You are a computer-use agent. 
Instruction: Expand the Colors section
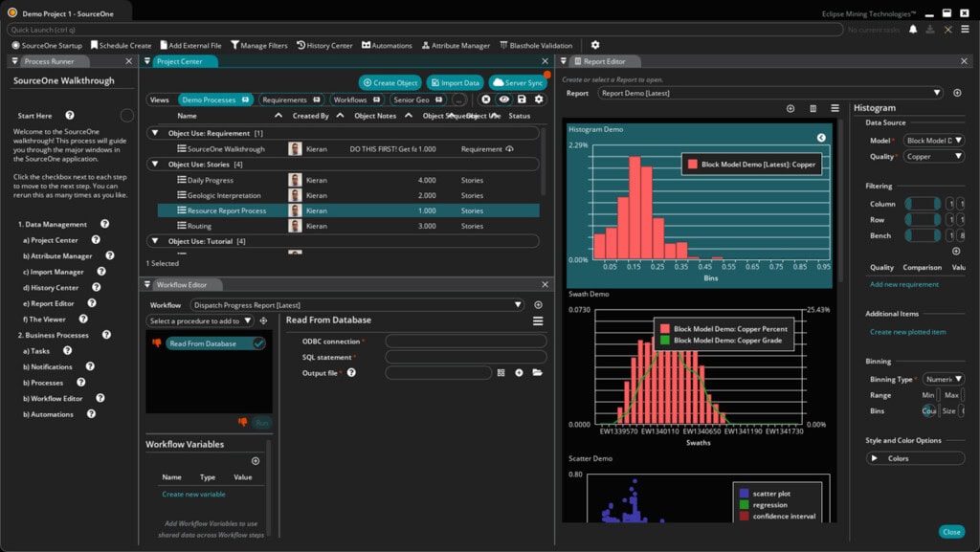916,458
